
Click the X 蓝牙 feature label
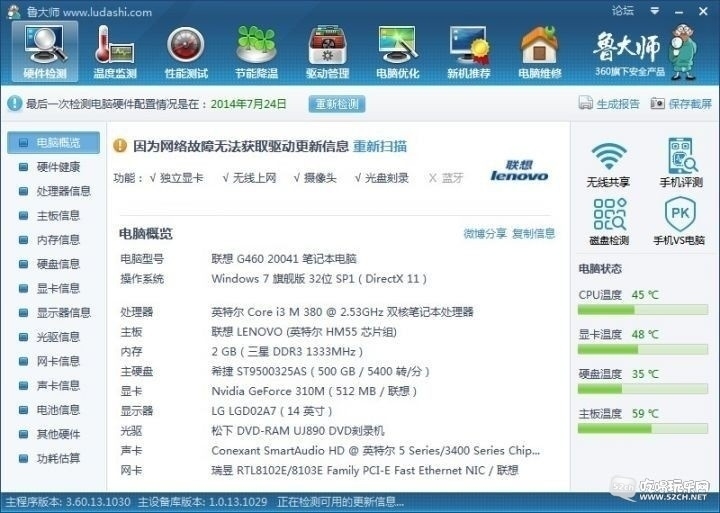446,178
